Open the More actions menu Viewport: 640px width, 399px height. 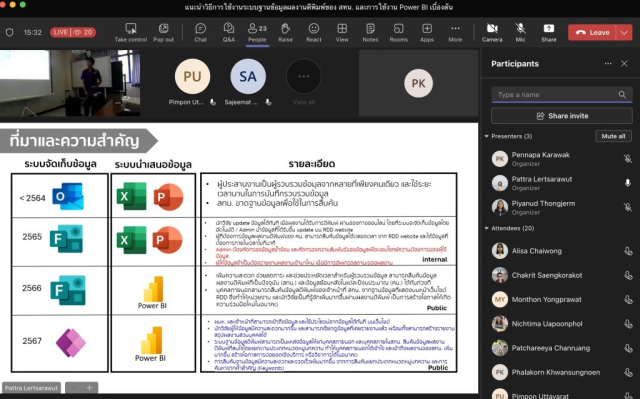(455, 33)
